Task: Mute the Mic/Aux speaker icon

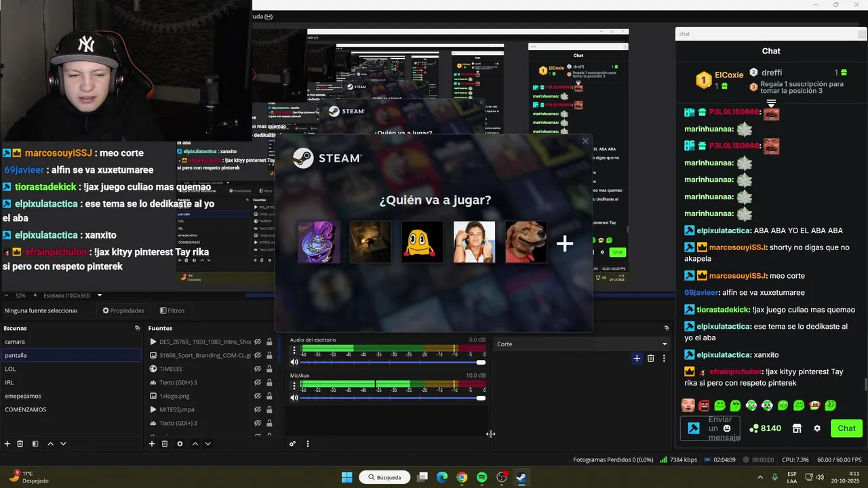Action: coord(294,398)
